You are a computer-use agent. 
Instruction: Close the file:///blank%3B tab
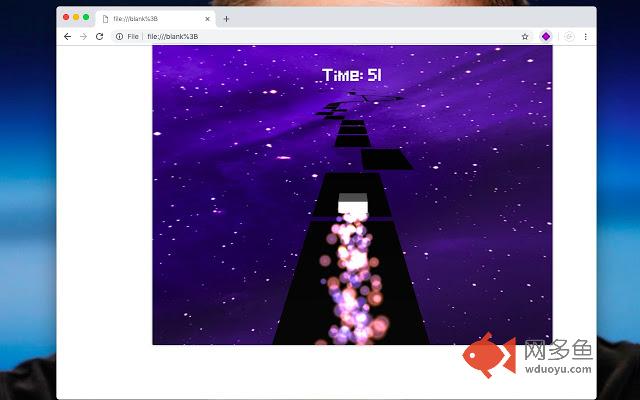point(207,19)
